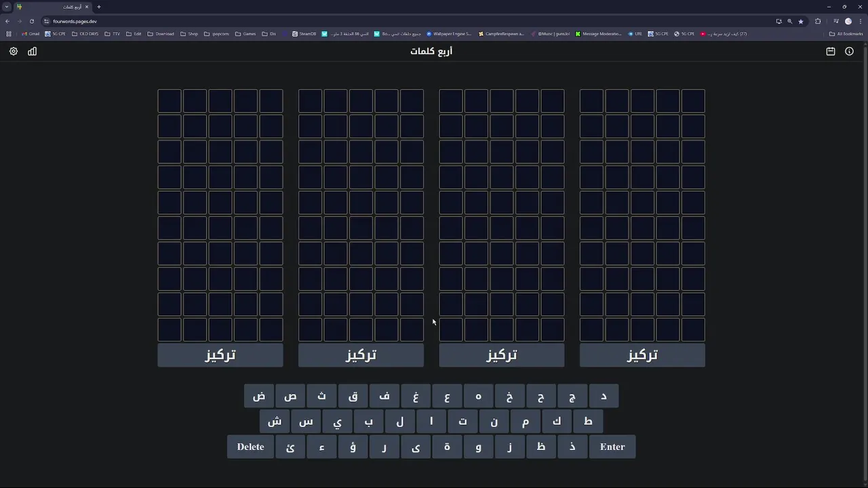868x488 pixels.
Task: Open the SteamDB bookmark
Action: click(304, 34)
